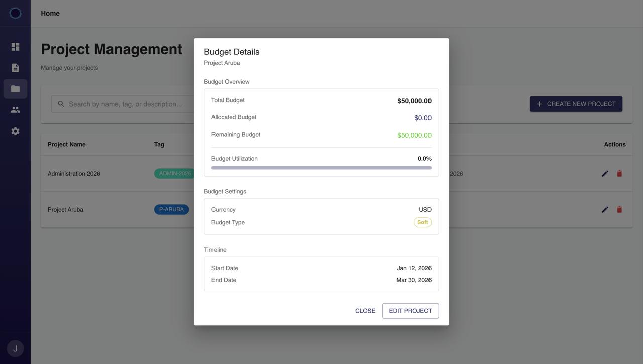Select the Projects folder sidebar icon
This screenshot has width=643, height=364.
coord(15,89)
